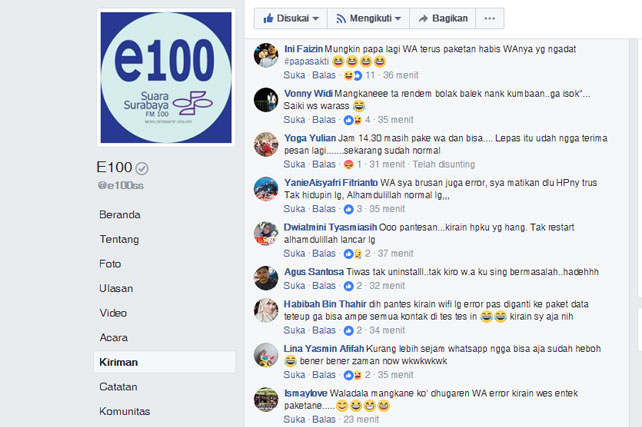Click like reaction icon on Agus Santosa's comment
The height and width of the screenshot is (427, 642).
348,286
